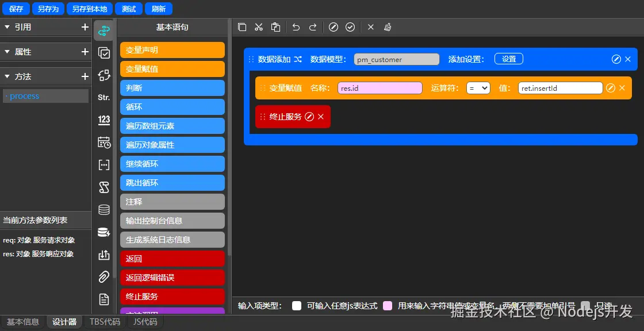Switch to the JS代码 tab
The image size is (644, 331).
[x=144, y=321]
